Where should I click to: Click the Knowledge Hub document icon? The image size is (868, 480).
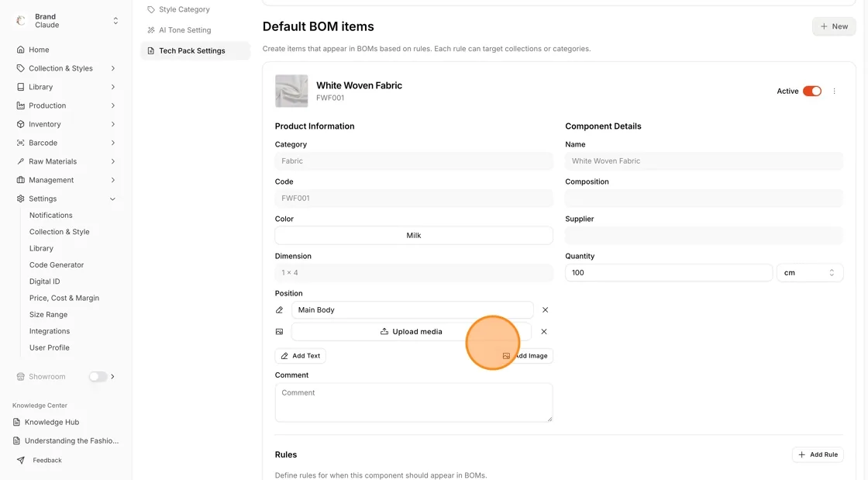[16, 422]
